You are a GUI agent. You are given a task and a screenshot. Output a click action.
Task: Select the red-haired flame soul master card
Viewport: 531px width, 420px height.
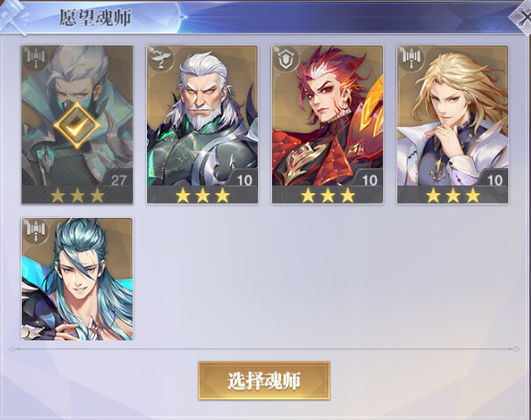[327, 124]
